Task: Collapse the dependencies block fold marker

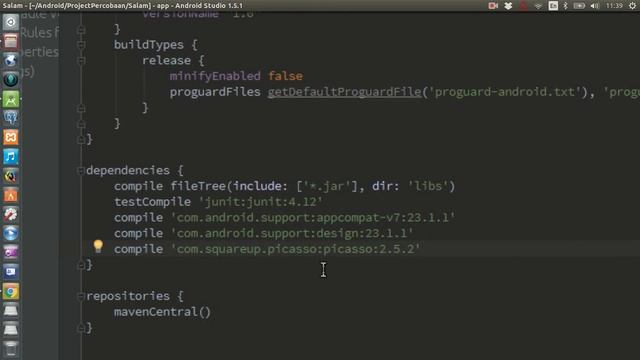Action: click(x=81, y=171)
